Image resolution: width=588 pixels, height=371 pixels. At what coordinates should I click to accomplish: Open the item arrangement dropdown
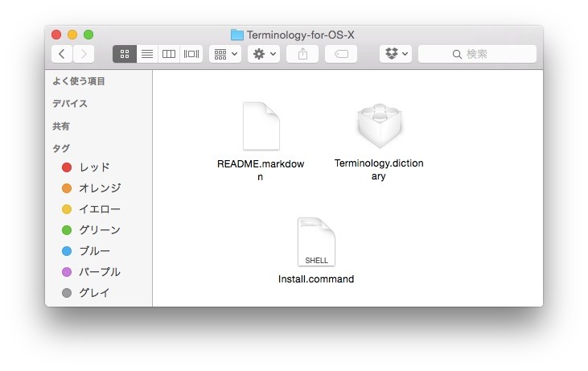225,54
